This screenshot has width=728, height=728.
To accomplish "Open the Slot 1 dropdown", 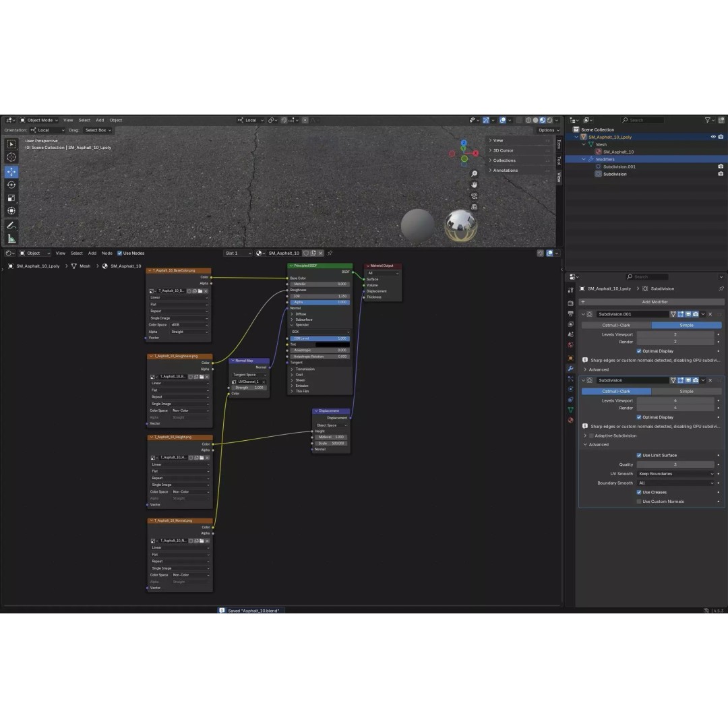I will (x=238, y=253).
